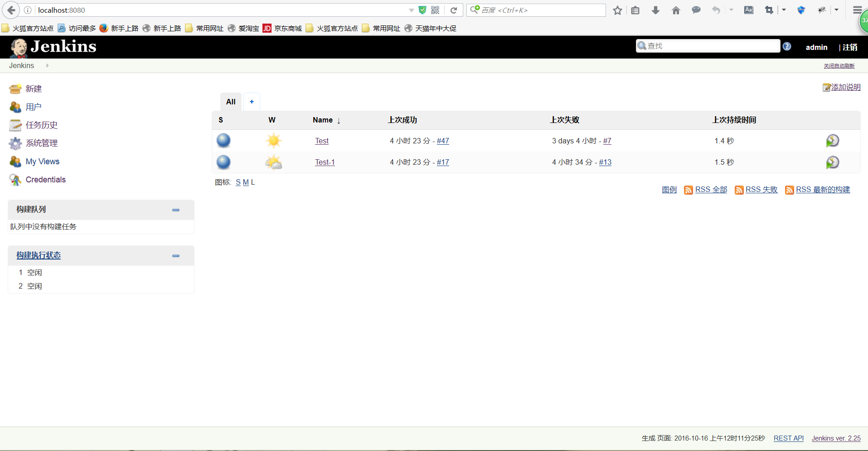Image resolution: width=868 pixels, height=451 pixels.
Task: Bookmark this page with star icon
Action: [617, 10]
